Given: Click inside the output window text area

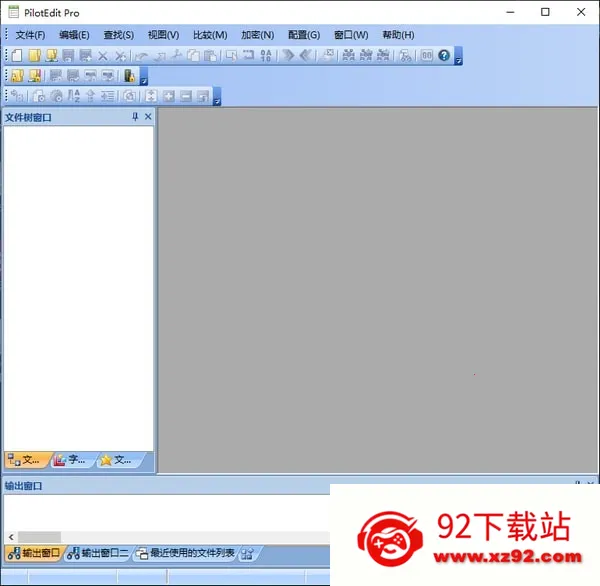Looking at the screenshot, I should (x=167, y=512).
